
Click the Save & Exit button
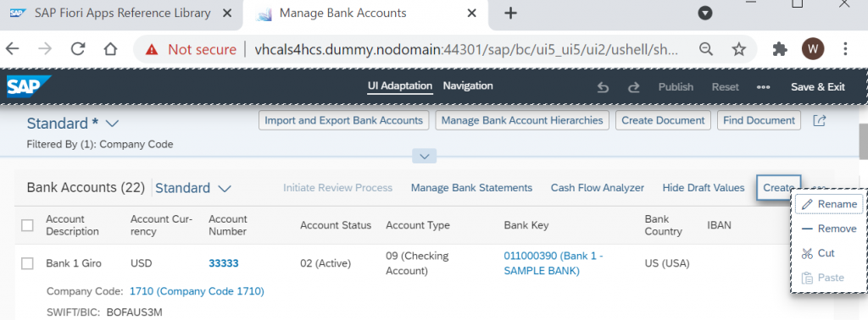818,86
